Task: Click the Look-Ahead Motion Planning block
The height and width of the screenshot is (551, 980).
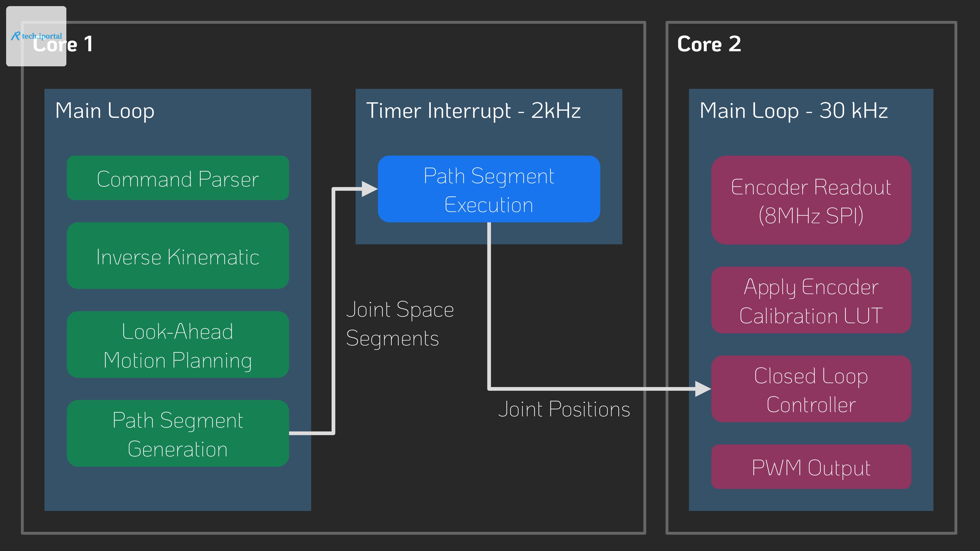Action: coord(178,345)
